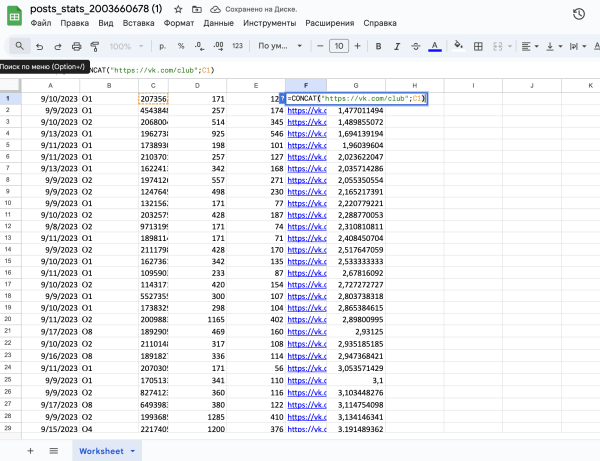Open the Вставка menu
Viewport: 600px width, 461px height.
[x=140, y=22]
